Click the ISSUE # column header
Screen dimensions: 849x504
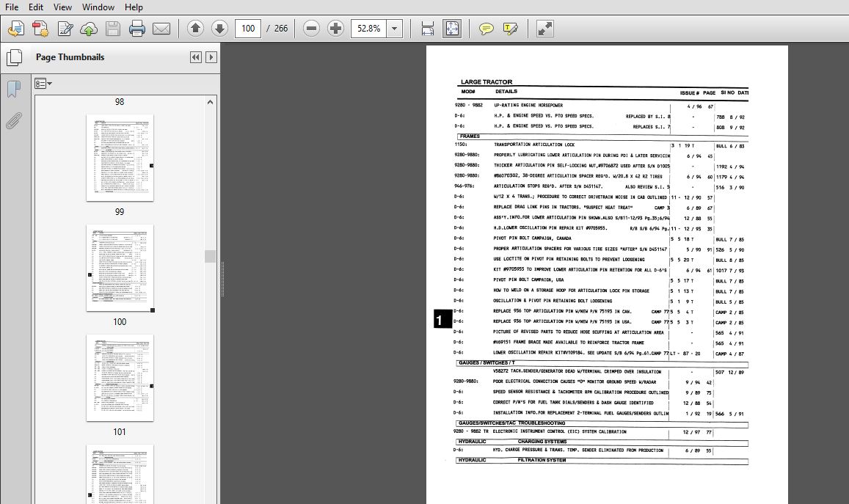[x=689, y=93]
